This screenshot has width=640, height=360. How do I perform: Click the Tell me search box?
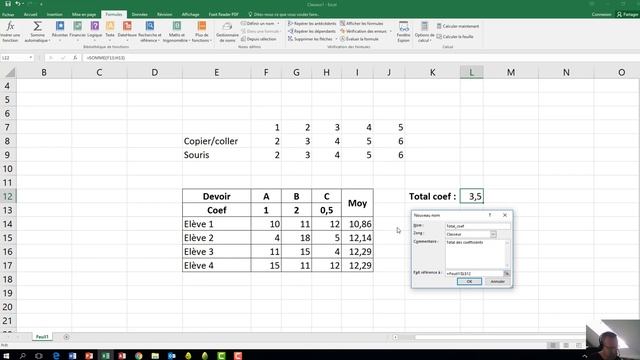point(284,14)
